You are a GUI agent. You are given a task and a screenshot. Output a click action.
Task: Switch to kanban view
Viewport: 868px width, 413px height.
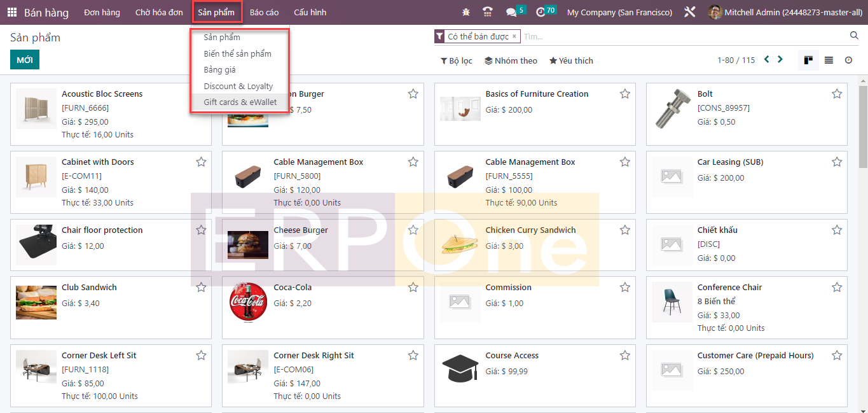tap(808, 60)
